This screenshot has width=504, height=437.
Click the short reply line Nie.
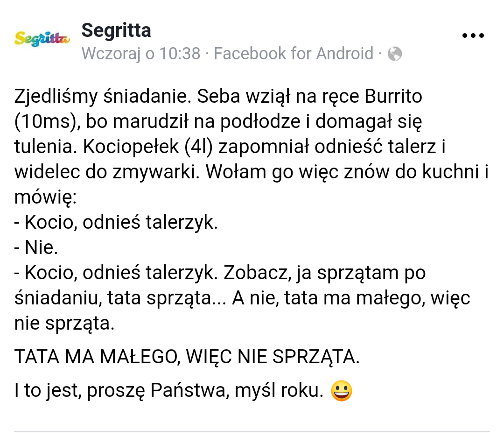(x=36, y=247)
